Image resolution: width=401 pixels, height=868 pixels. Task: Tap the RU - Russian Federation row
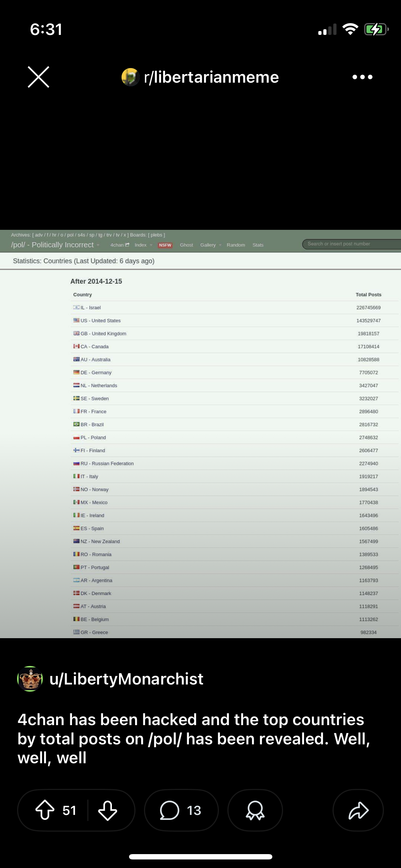click(x=235, y=464)
